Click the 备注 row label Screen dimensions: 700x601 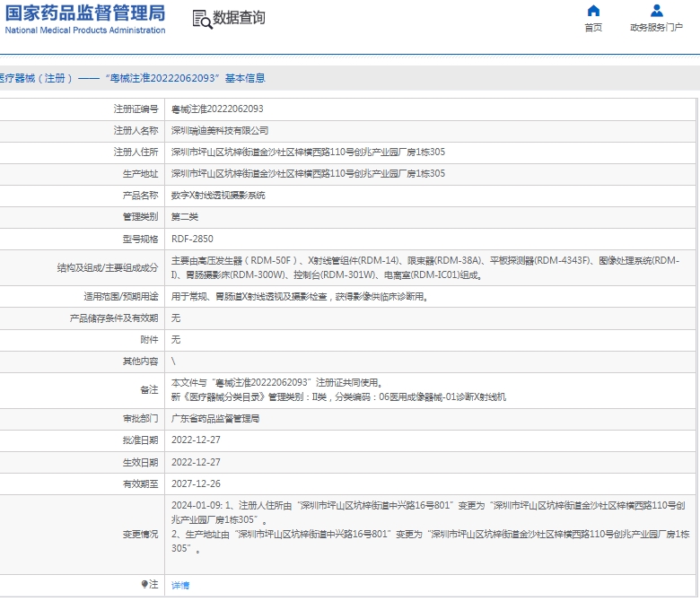coord(150,390)
